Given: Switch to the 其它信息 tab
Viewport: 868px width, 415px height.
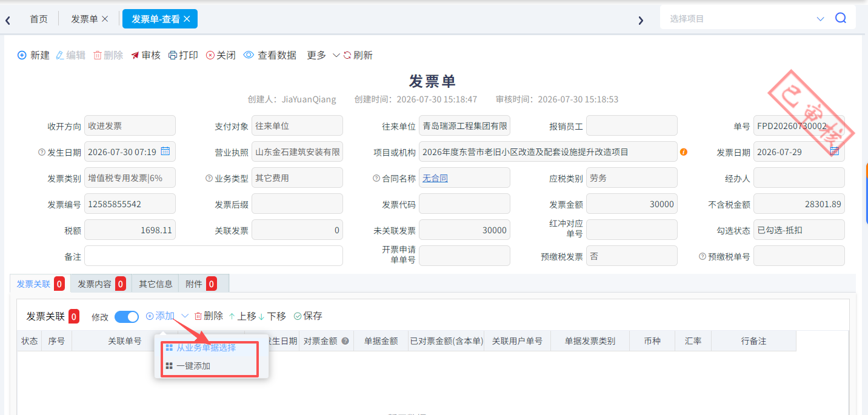Looking at the screenshot, I should point(156,284).
